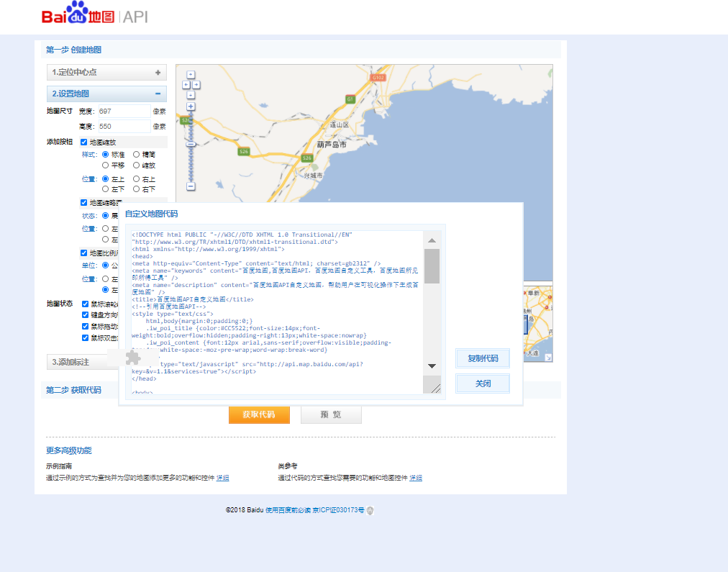Image resolution: width=728 pixels, height=572 pixels.
Task: Click the G1 highway sign on map
Action: click(x=350, y=99)
